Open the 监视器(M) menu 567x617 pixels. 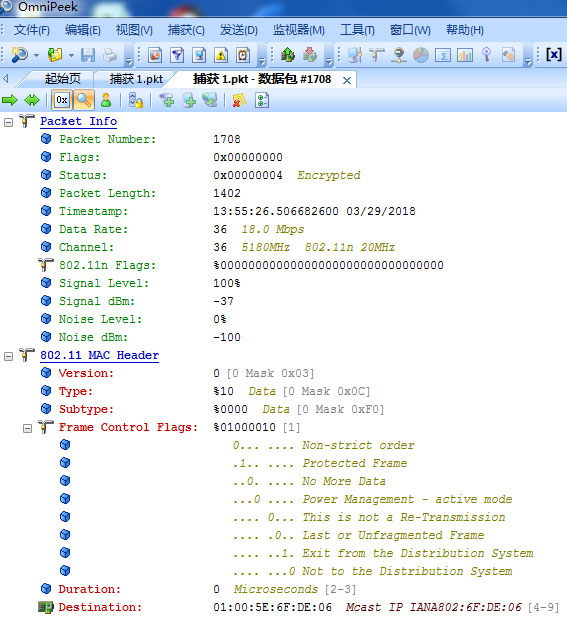click(x=299, y=30)
